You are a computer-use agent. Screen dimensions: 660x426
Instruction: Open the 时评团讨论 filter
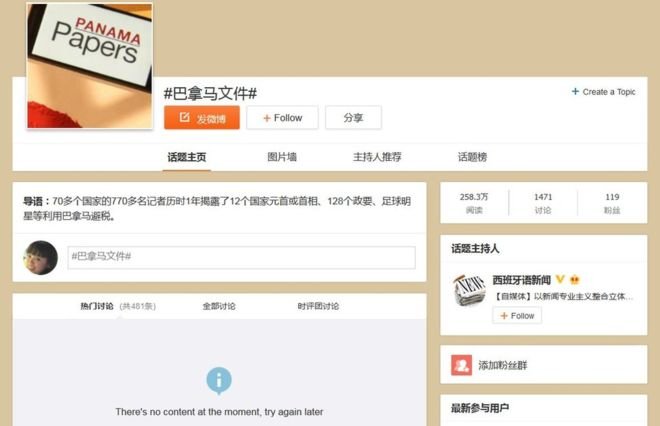tap(318, 306)
